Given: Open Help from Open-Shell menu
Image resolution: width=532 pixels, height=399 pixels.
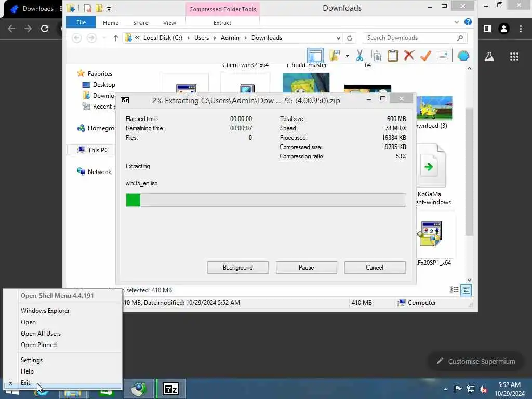Looking at the screenshot, I should [x=27, y=371].
